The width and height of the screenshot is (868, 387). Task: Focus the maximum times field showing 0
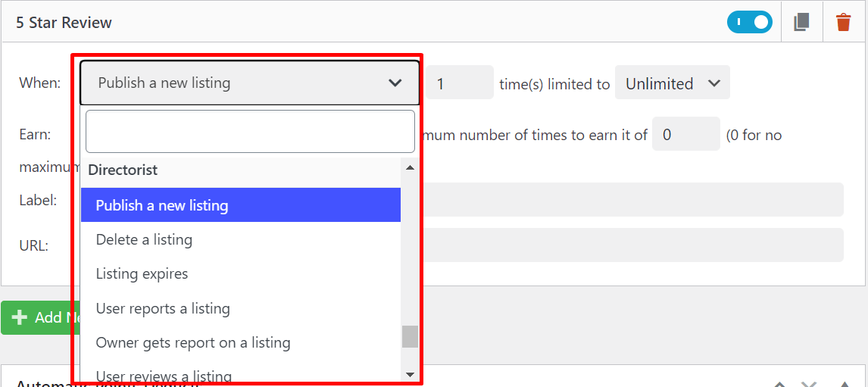pos(685,134)
